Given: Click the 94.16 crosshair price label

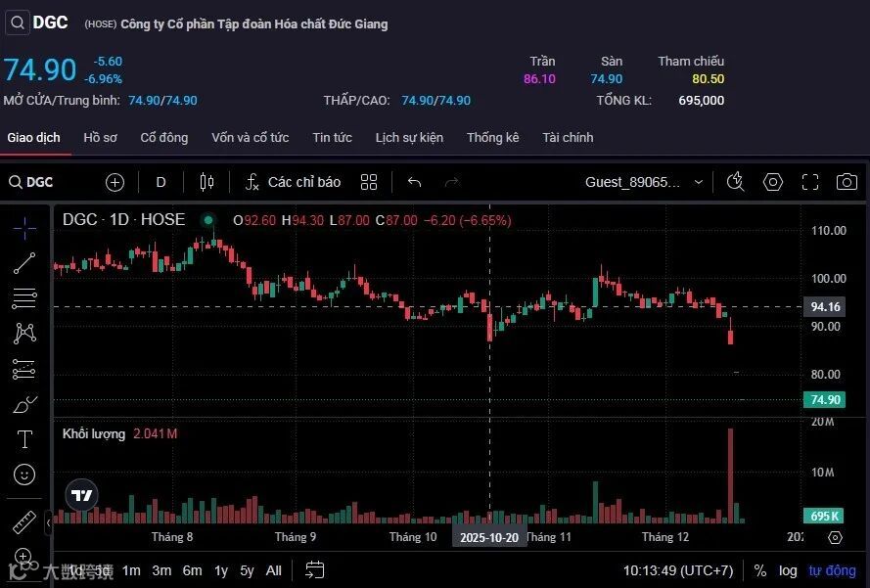Looking at the screenshot, I should click(825, 307).
